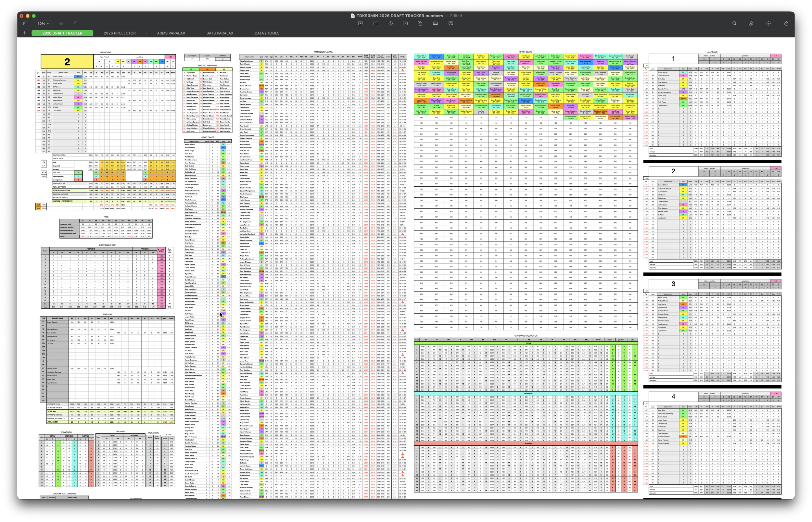Open the Organize filter icon
Viewport: 812px width, 522px height.
pos(768,23)
